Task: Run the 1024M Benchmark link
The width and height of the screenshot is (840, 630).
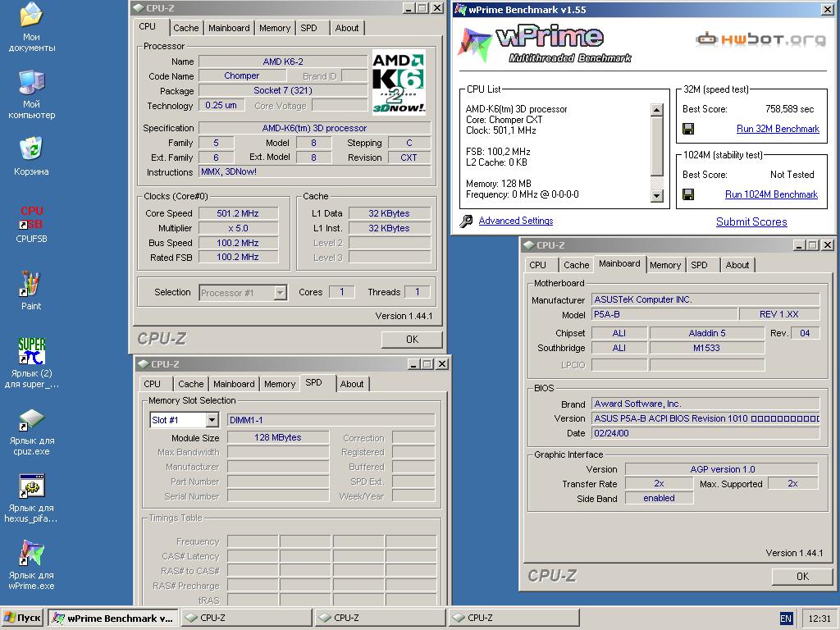Action: tap(771, 194)
